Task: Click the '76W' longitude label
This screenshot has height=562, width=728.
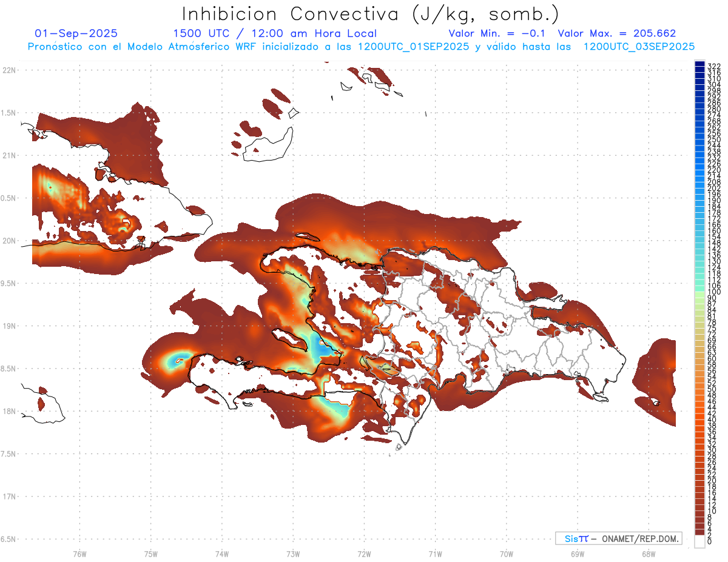Action: coord(79,553)
